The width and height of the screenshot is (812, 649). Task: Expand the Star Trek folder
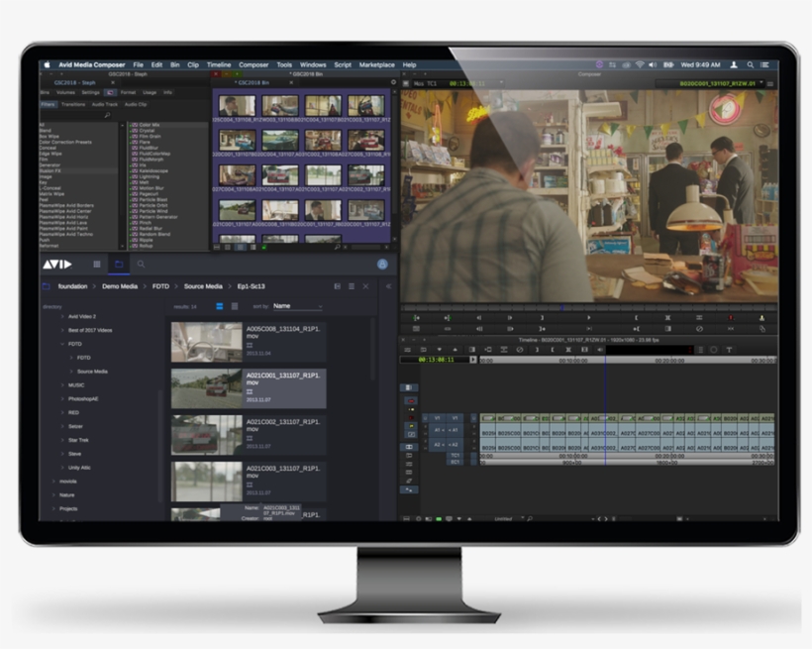point(62,440)
